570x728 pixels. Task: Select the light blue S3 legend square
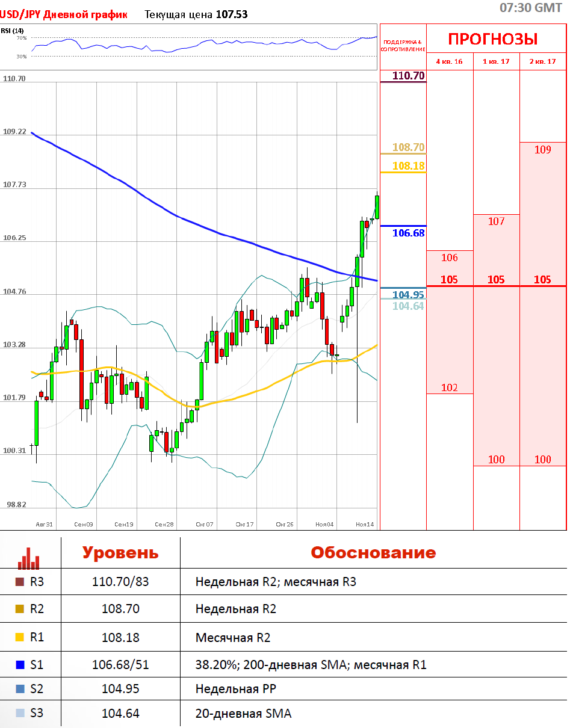click(x=20, y=713)
